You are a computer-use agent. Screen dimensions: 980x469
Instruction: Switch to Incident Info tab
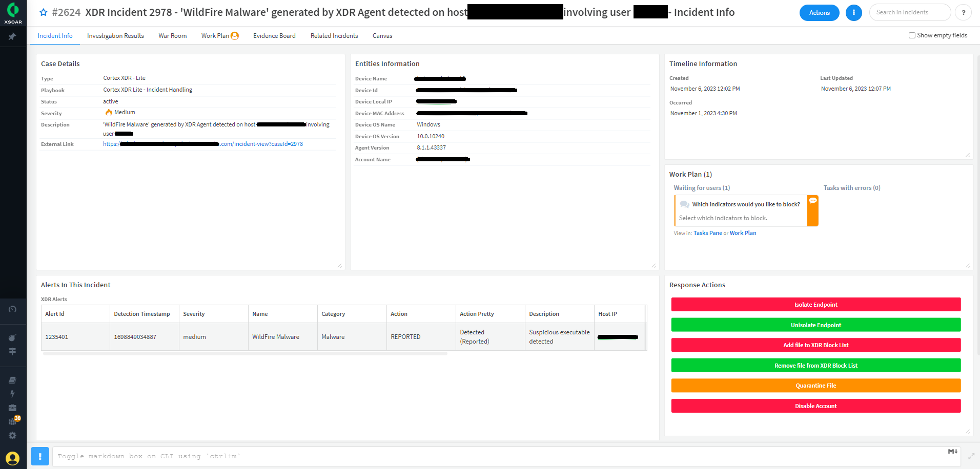point(55,36)
